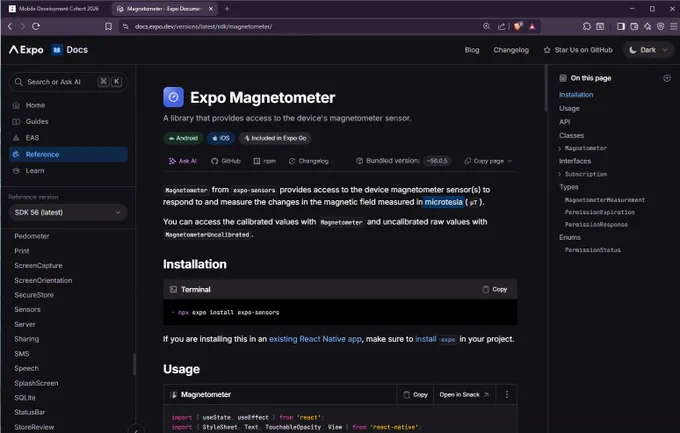The image size is (680, 433).
Task: Jump to MagnetometerMeasurement type
Action: [x=605, y=200]
